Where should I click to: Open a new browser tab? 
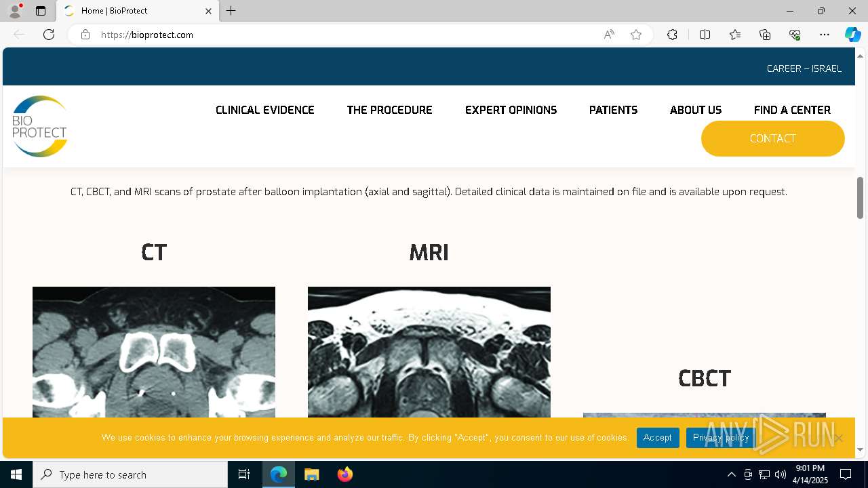[x=231, y=11]
